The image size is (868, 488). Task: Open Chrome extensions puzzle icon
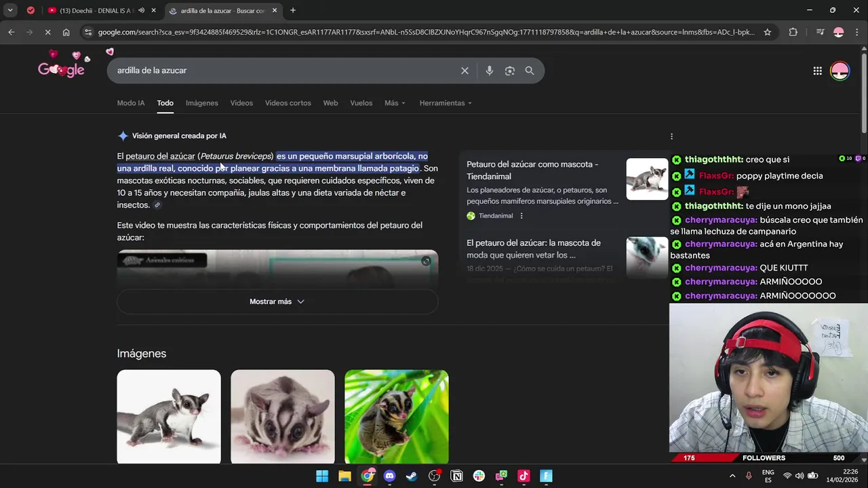[793, 32]
